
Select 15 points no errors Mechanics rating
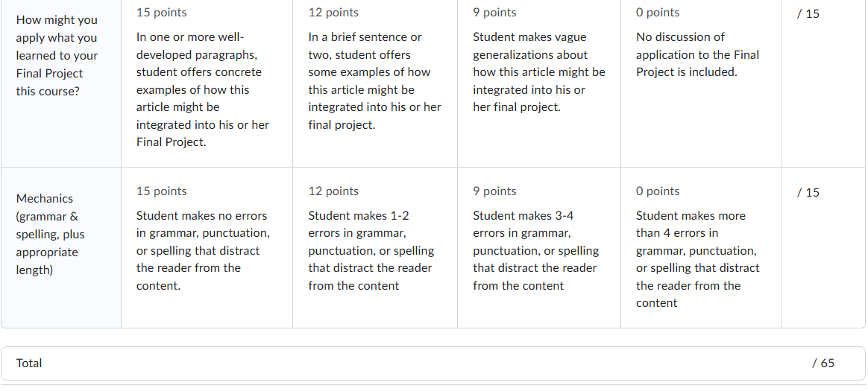tap(207, 247)
